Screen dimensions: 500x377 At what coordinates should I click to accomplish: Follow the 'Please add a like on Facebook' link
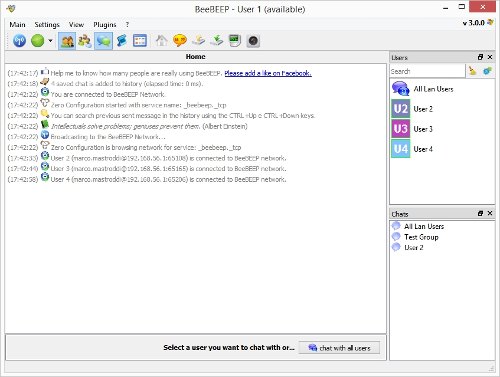[x=268, y=73]
